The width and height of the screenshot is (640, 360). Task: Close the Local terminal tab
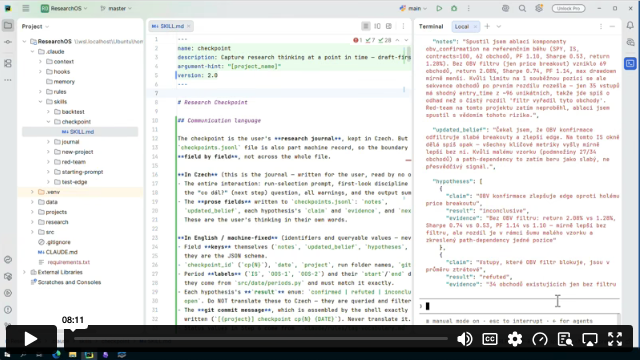pyautogui.click(x=475, y=27)
